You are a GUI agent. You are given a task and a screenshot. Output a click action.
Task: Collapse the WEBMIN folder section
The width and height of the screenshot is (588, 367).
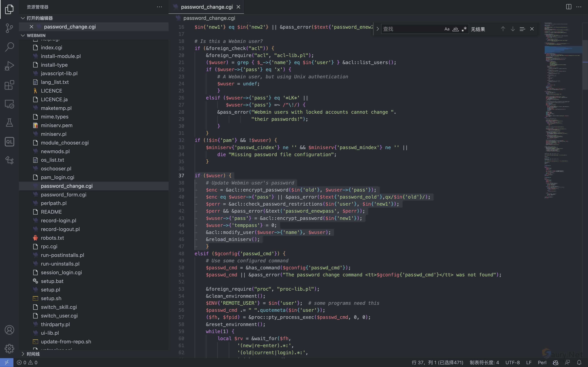(23, 35)
